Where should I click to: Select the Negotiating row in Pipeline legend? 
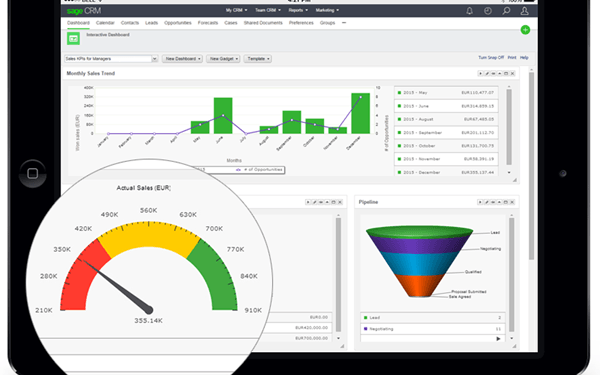click(433, 329)
